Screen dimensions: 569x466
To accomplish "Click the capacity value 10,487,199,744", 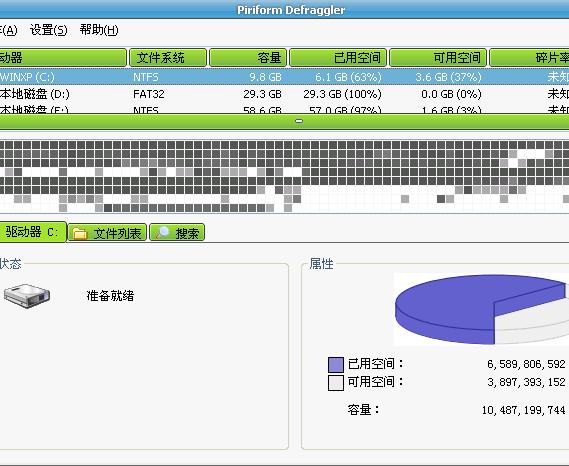I will click(524, 410).
